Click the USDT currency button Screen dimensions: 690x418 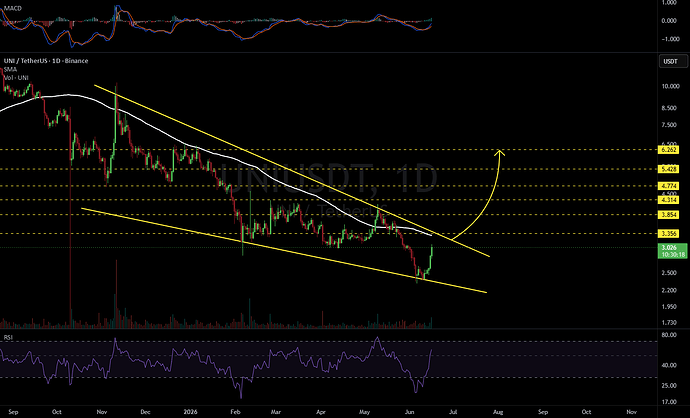coord(673,61)
